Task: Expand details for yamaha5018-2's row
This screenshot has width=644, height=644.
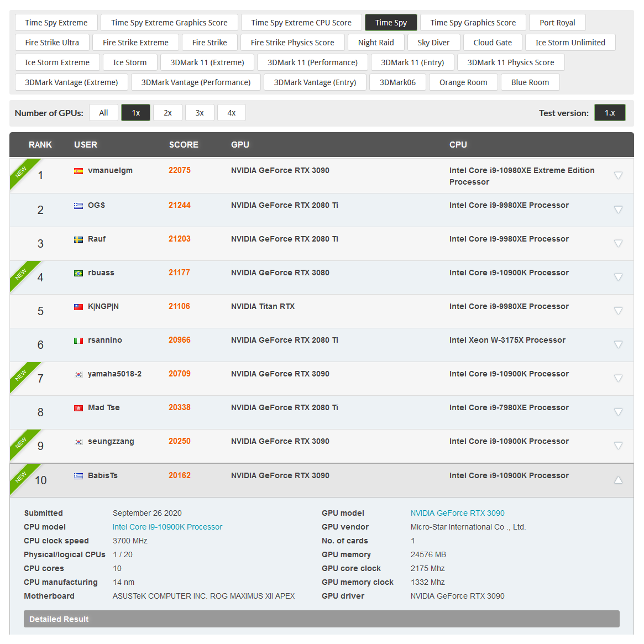Action: point(618,378)
